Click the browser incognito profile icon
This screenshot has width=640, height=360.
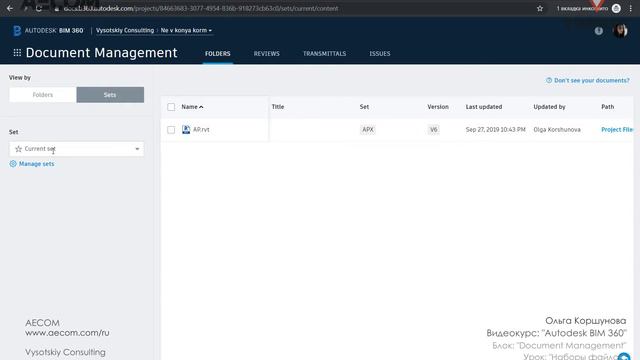coord(616,8)
